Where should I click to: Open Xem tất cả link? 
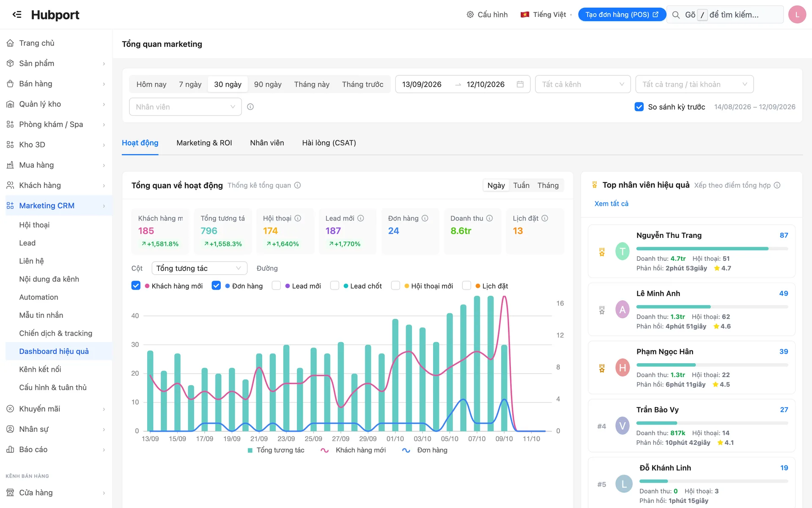(611, 204)
